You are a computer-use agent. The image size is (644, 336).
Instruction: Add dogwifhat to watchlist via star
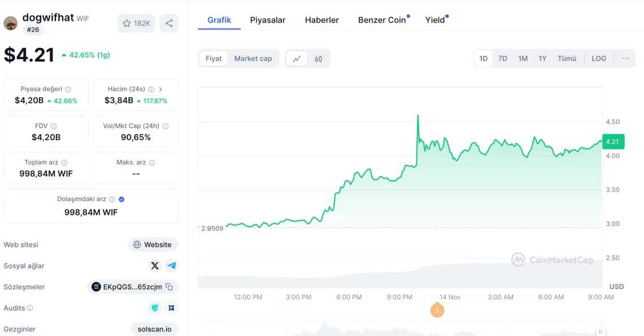point(136,23)
